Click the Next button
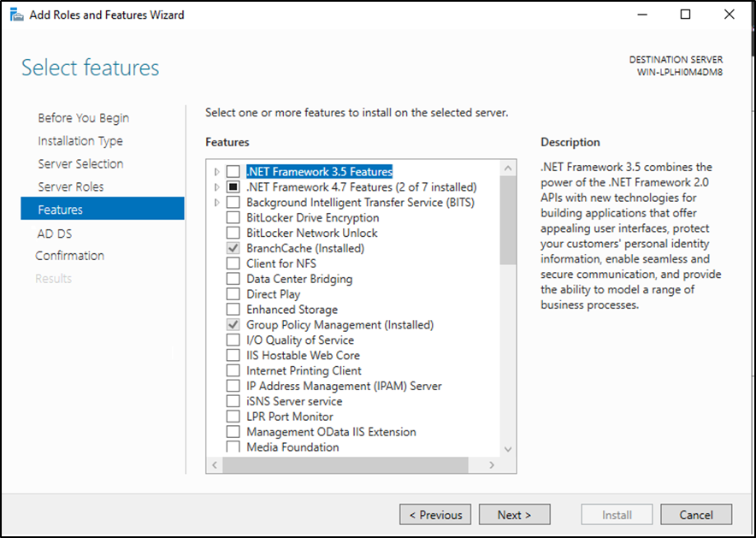Screen dimensions: 756x538 (x=514, y=515)
